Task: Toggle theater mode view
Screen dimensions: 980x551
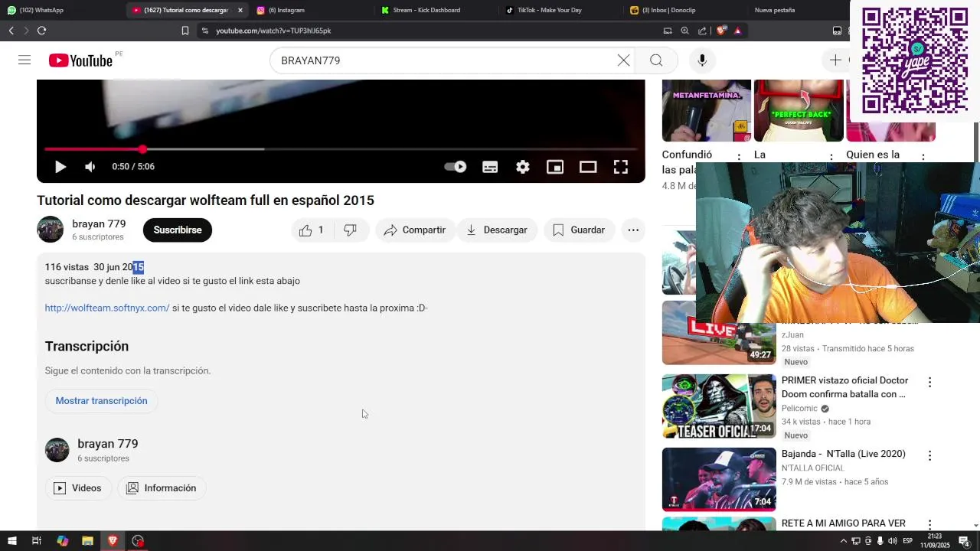Action: (588, 167)
